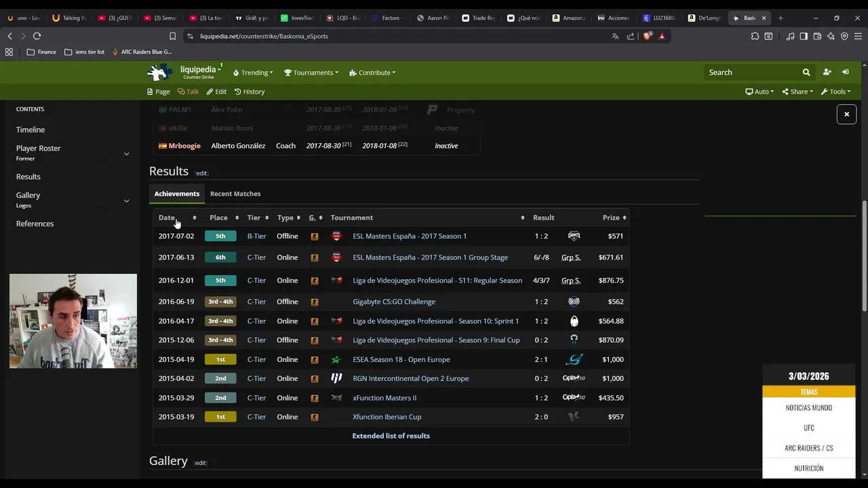The height and width of the screenshot is (488, 868).
Task: Switch to the Amazon browser tab
Action: click(x=568, y=18)
